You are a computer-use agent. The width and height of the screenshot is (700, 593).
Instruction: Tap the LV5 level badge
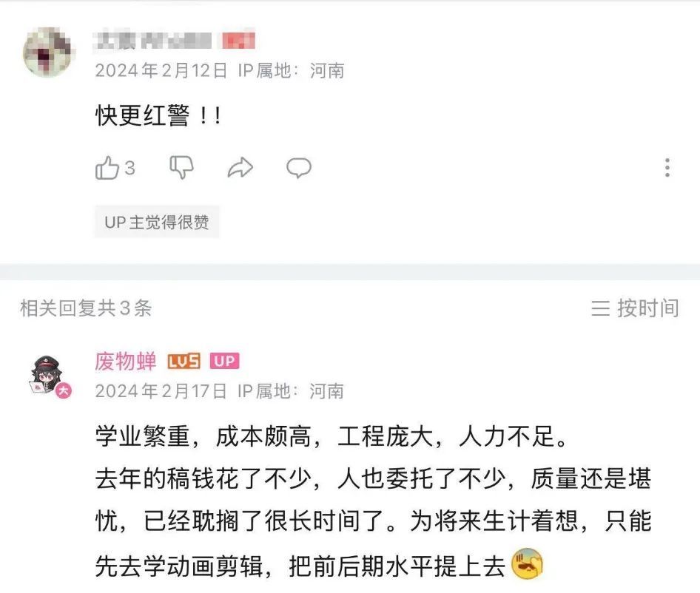(x=184, y=361)
